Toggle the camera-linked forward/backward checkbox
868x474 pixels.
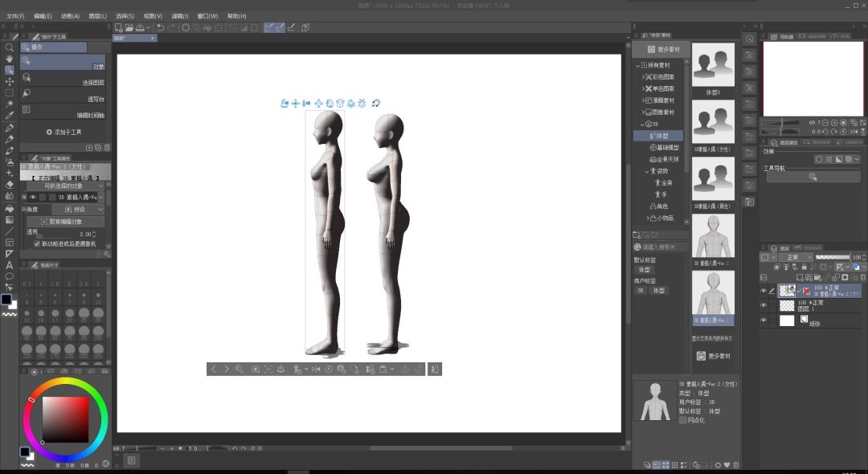(x=36, y=243)
